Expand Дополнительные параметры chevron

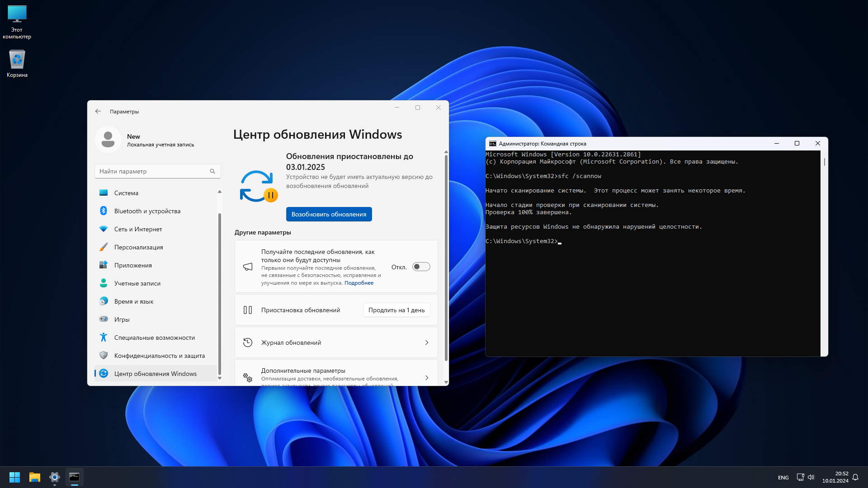point(426,377)
